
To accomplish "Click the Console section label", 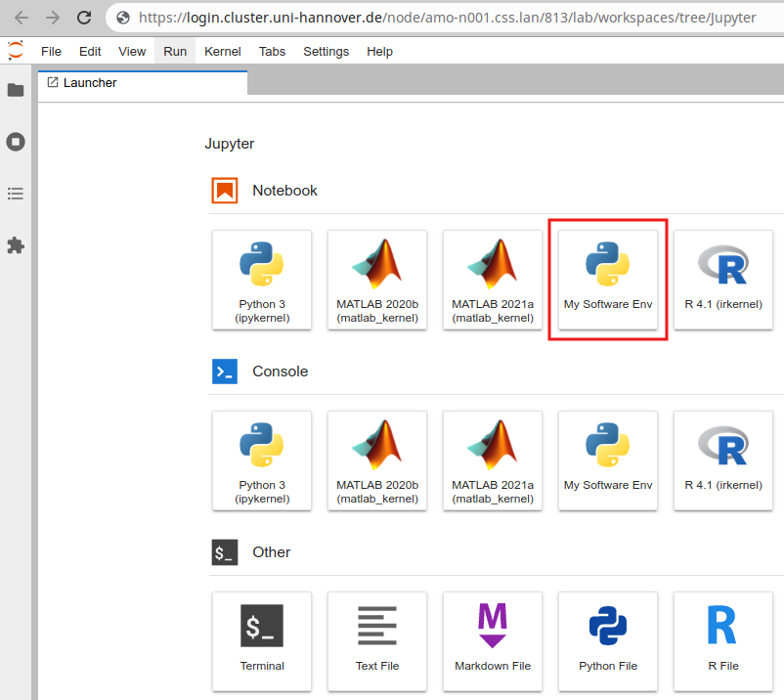I will pos(280,372).
